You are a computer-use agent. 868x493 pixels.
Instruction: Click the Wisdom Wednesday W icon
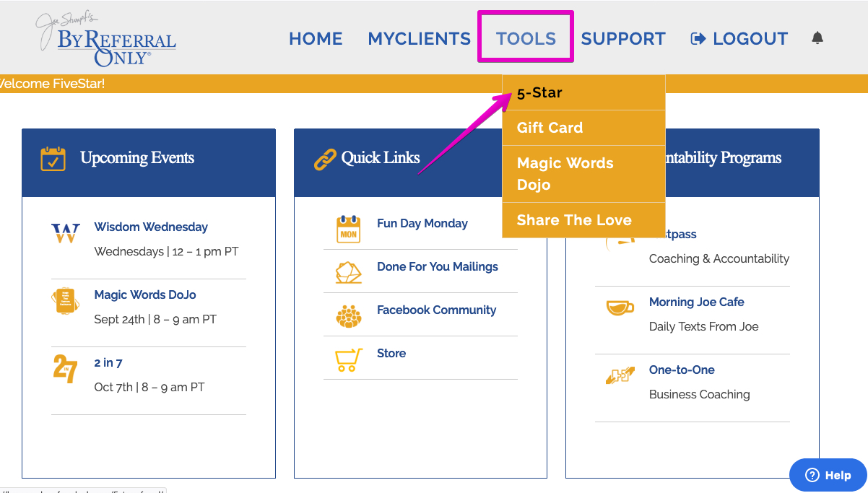tap(66, 233)
